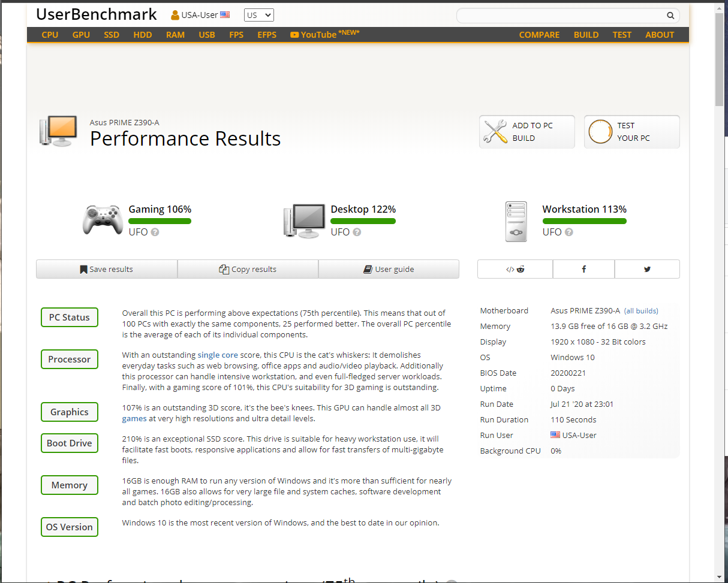Screen dimensions: 728x583
Task: Click the Desktop 122% green bar
Action: coord(363,221)
